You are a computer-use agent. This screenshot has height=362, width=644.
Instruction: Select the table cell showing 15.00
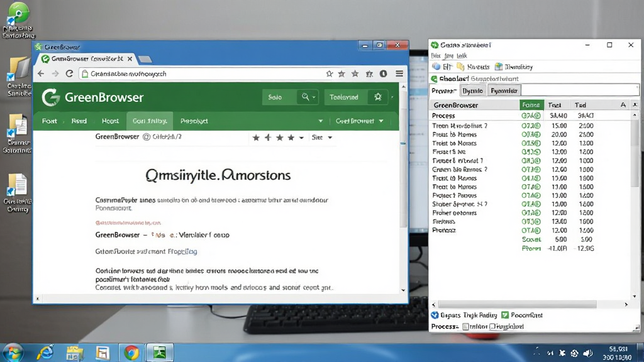click(559, 126)
